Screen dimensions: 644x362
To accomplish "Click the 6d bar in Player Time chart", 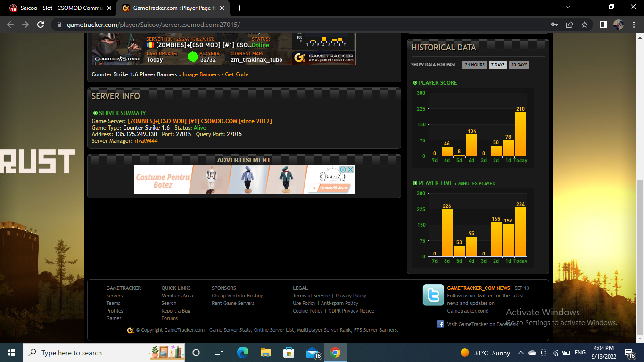I will click(447, 233).
